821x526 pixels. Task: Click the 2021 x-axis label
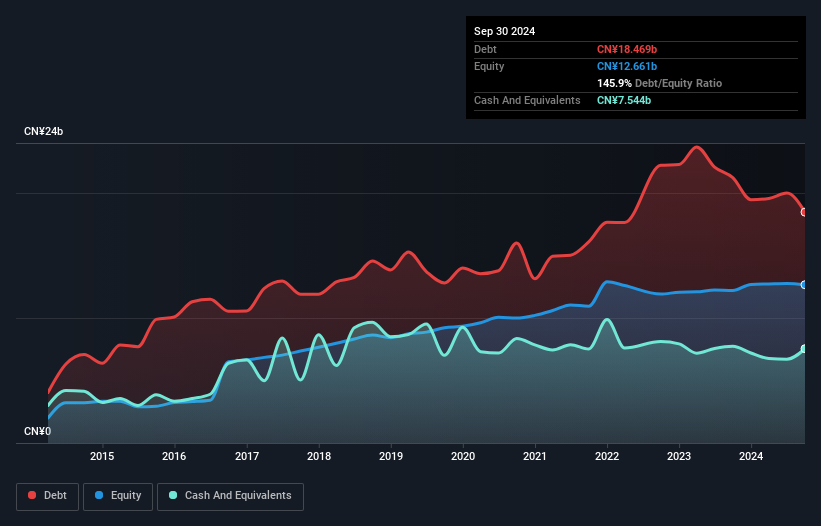535,456
